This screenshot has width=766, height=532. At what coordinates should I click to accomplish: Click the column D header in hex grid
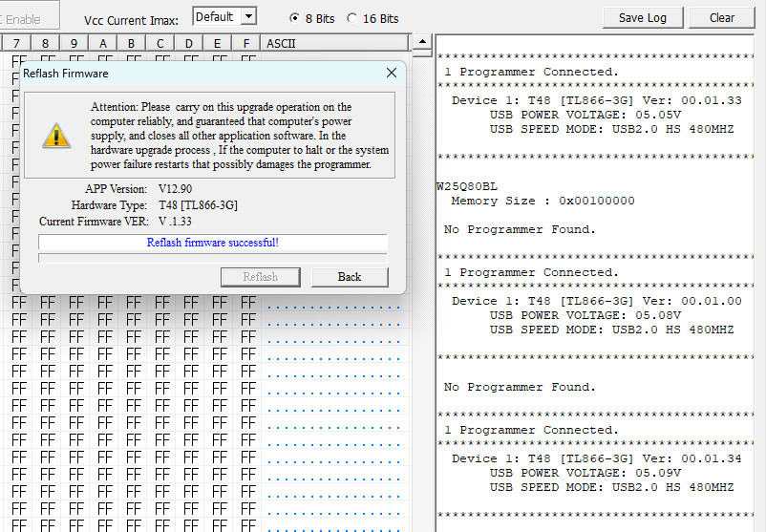pos(188,44)
